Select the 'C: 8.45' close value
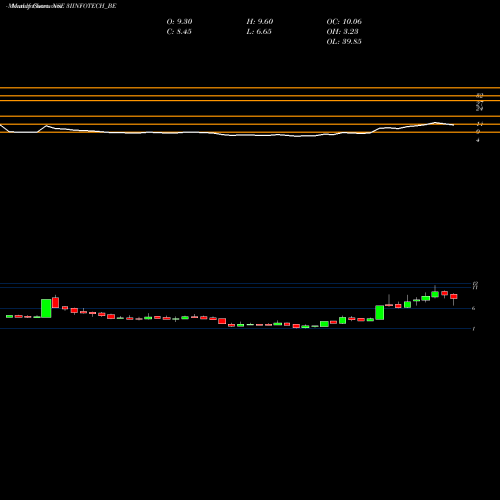The width and height of the screenshot is (500, 500). [x=179, y=32]
